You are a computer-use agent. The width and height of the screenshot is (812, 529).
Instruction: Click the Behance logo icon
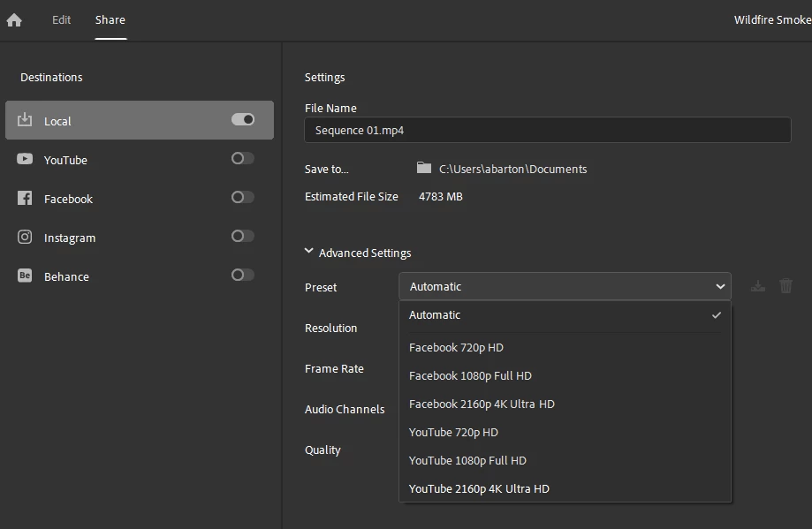coord(25,276)
